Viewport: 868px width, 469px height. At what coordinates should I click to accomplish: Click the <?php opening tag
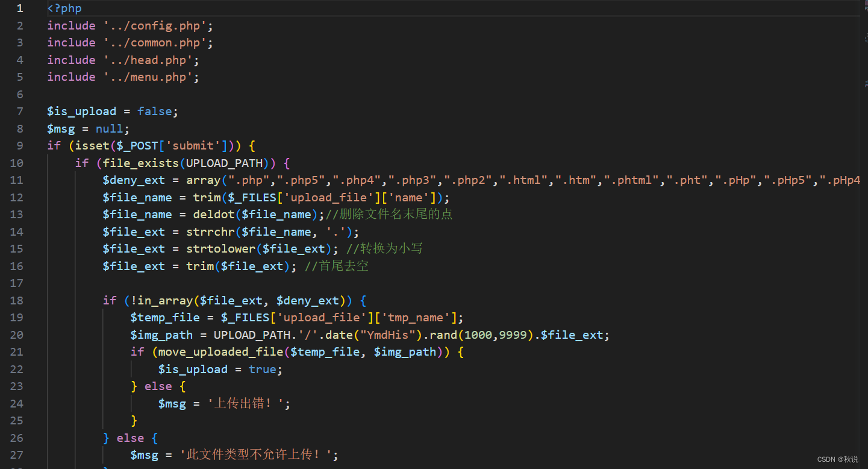pyautogui.click(x=64, y=8)
